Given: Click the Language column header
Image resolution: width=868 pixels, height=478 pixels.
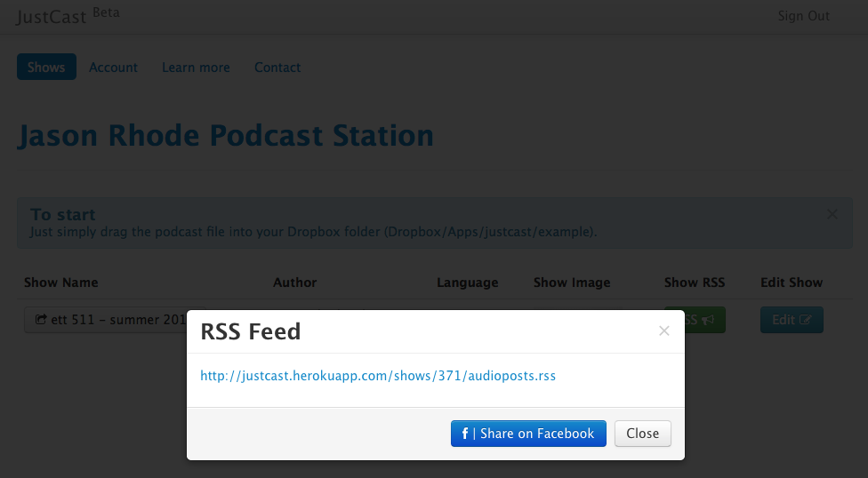Looking at the screenshot, I should [x=467, y=283].
